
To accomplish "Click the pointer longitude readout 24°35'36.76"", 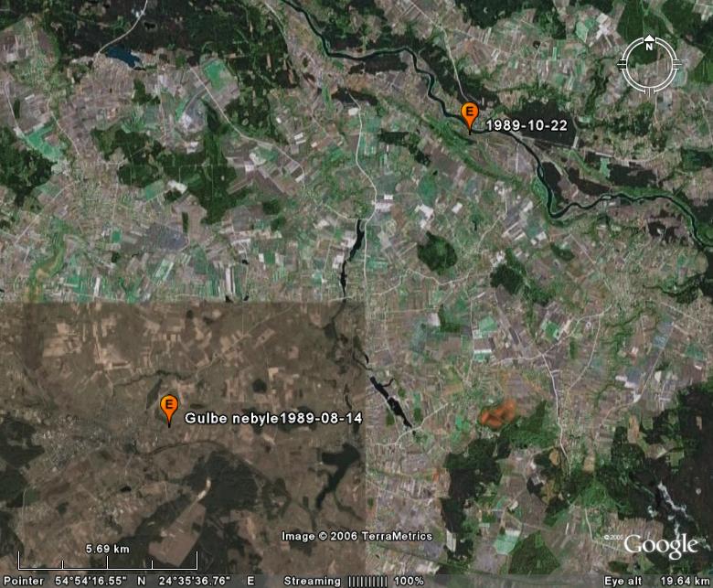I will (196, 581).
